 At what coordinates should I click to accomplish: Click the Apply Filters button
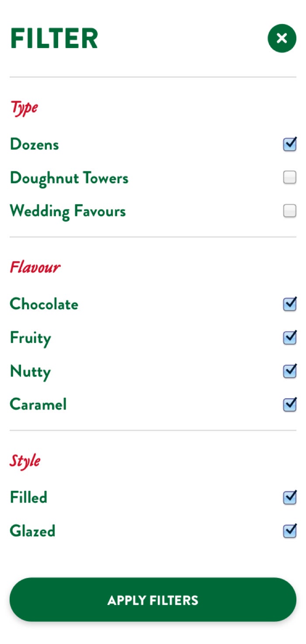click(153, 600)
